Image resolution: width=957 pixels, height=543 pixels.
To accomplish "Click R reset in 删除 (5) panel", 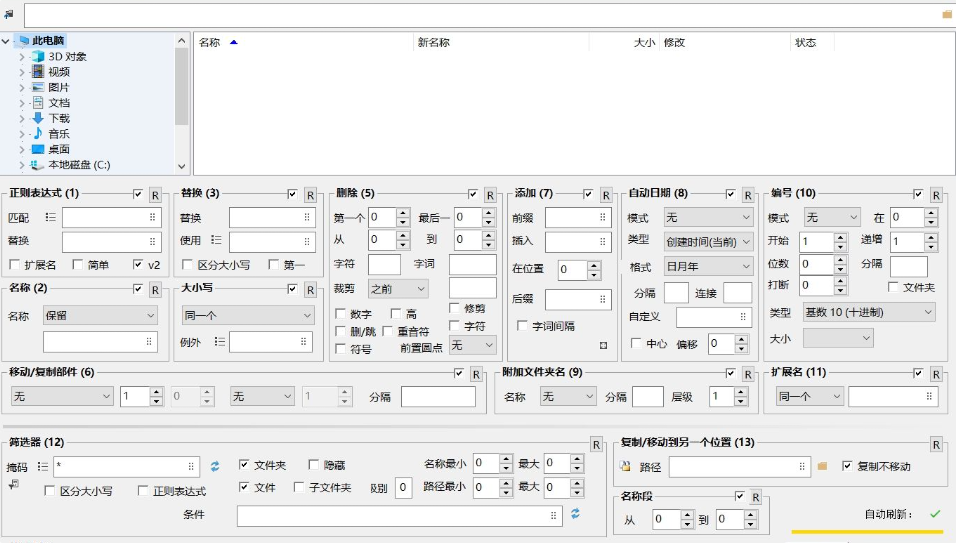I will (490, 195).
